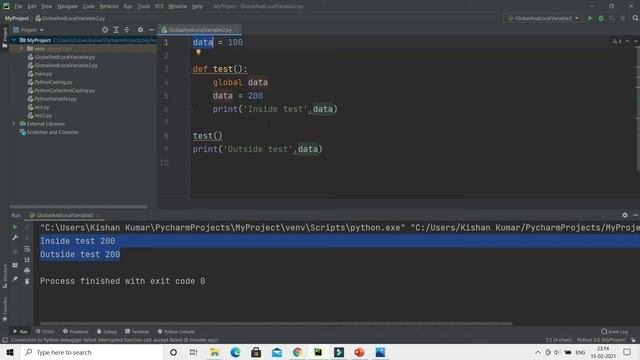Click the Windows search box
This screenshot has width=640, height=360.
[x=92, y=352]
